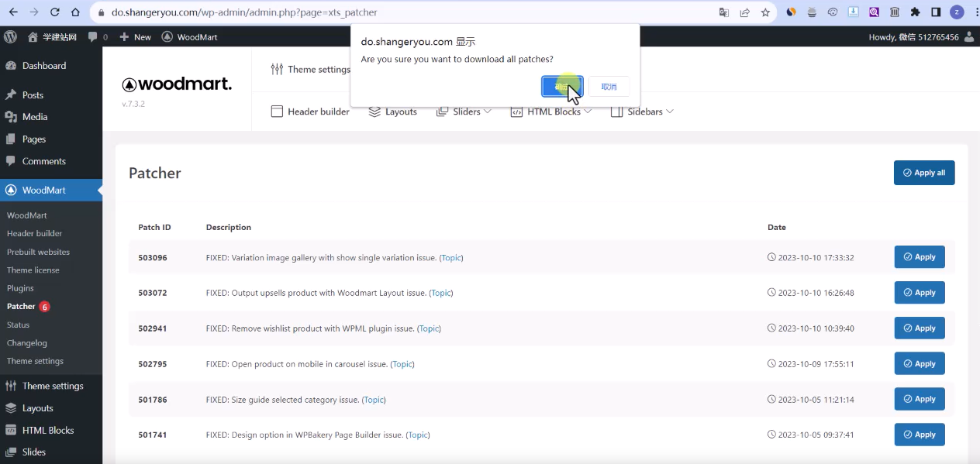
Task: Open the Chrome profile avatar Z
Action: click(x=958, y=12)
